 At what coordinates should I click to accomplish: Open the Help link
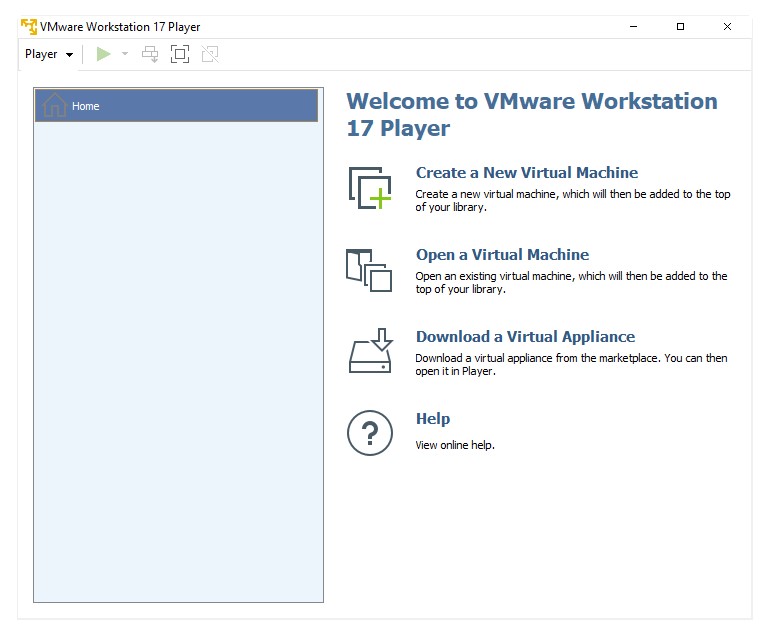pos(433,418)
